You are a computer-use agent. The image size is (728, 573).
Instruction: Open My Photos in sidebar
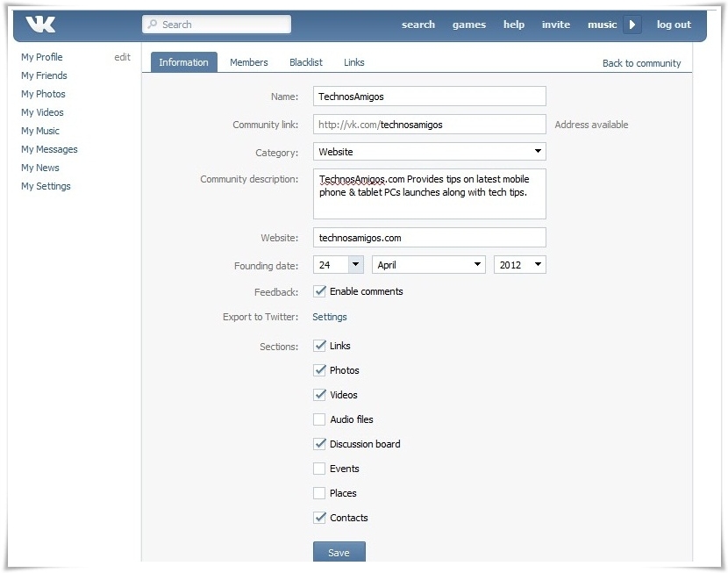pyautogui.click(x=43, y=94)
